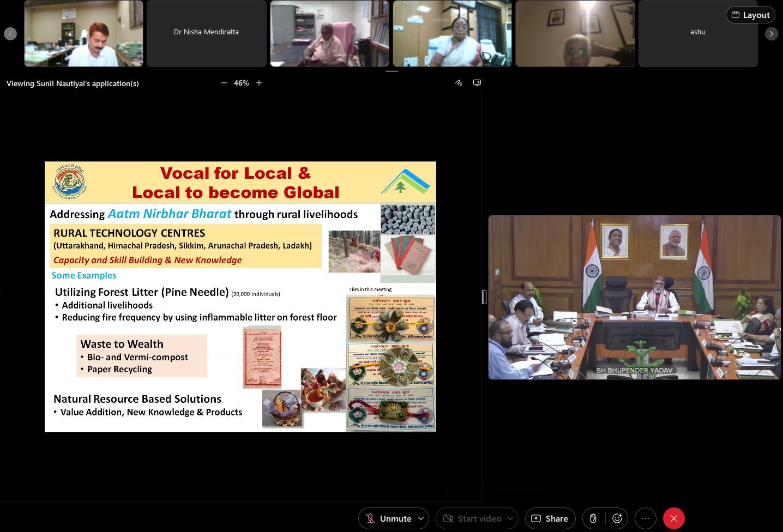This screenshot has height=532, width=783.
Task: Toggle Start video camera button
Action: [x=471, y=518]
